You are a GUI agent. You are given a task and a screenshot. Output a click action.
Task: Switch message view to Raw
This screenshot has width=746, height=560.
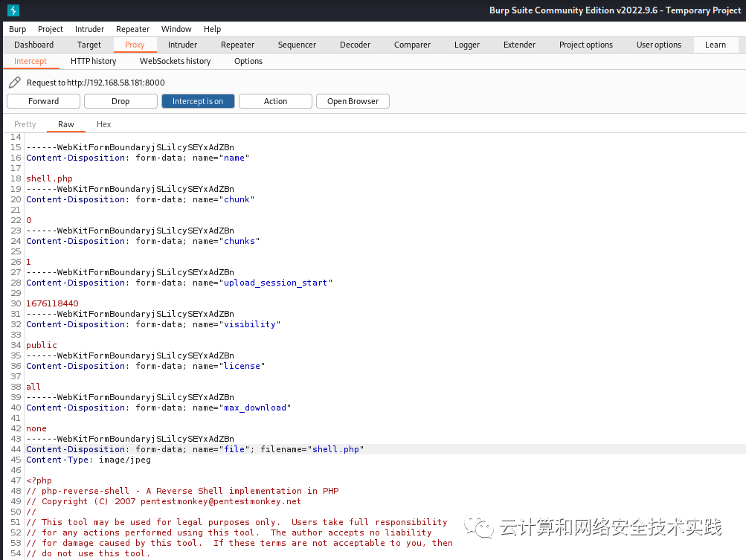pos(66,124)
